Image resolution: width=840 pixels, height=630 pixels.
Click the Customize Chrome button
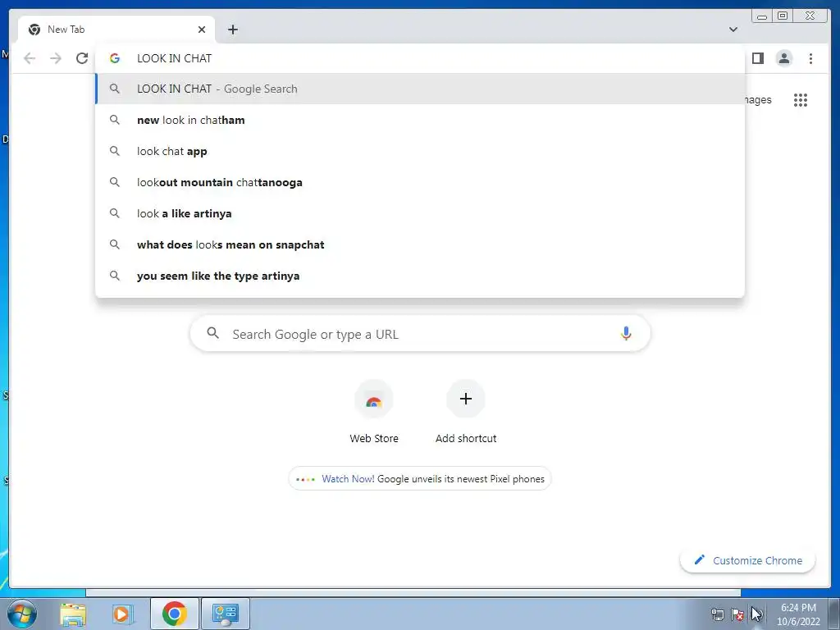click(x=747, y=560)
